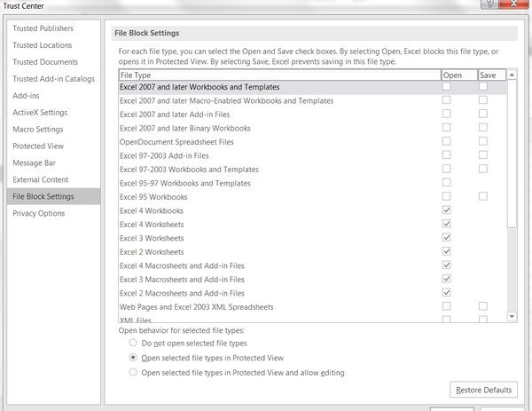This screenshot has height=411, width=532.
Task: Check Open for OpenDocument Spreadsheet Files
Action: 447,141
